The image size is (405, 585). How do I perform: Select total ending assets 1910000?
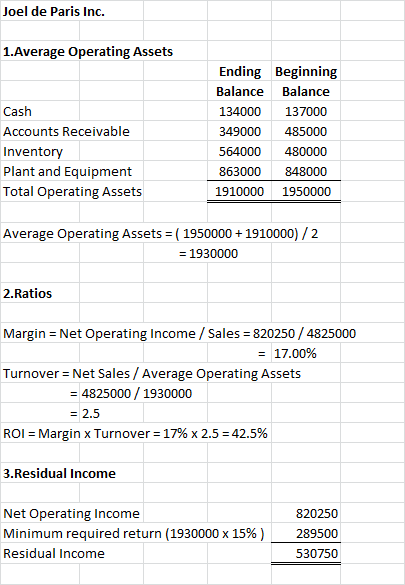click(239, 192)
